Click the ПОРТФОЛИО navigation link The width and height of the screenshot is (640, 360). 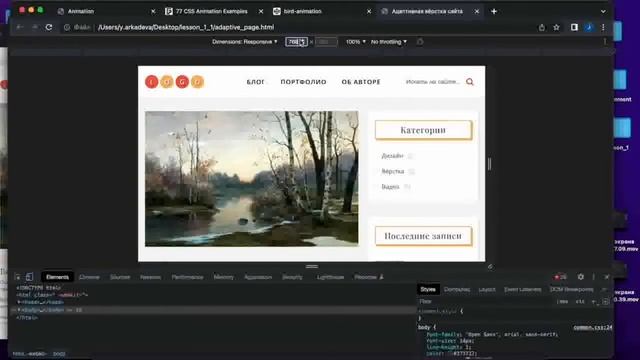coord(303,82)
